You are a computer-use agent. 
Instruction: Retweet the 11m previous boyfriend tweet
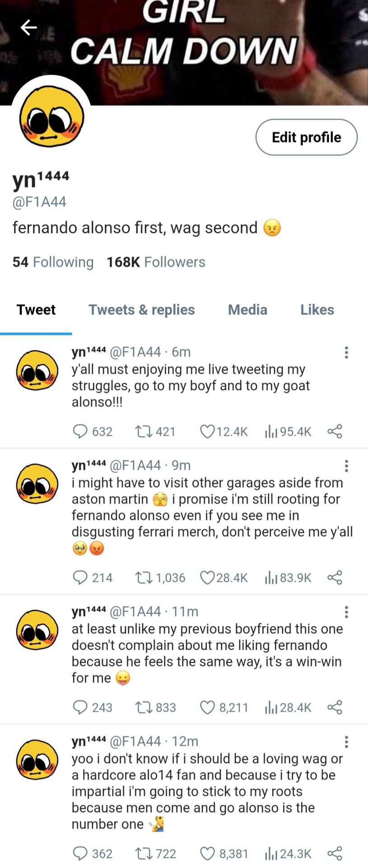click(x=145, y=707)
